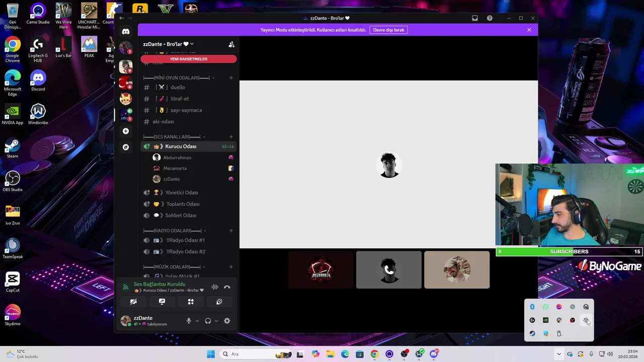Open the sayı-saymaca text channel
This screenshot has height=362, width=644.
189,110
